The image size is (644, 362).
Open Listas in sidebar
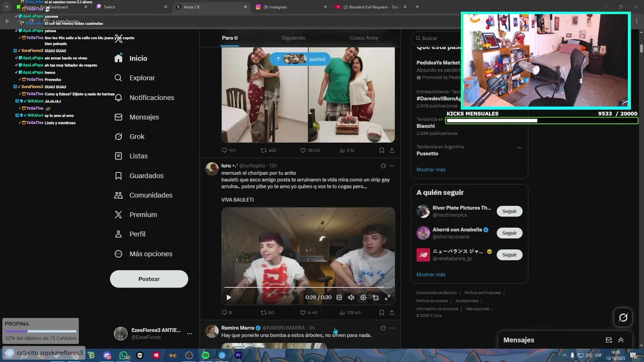[x=131, y=156]
